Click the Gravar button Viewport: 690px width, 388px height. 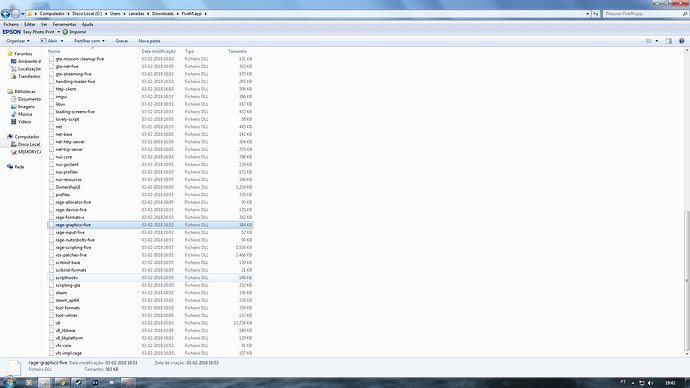(x=122, y=41)
